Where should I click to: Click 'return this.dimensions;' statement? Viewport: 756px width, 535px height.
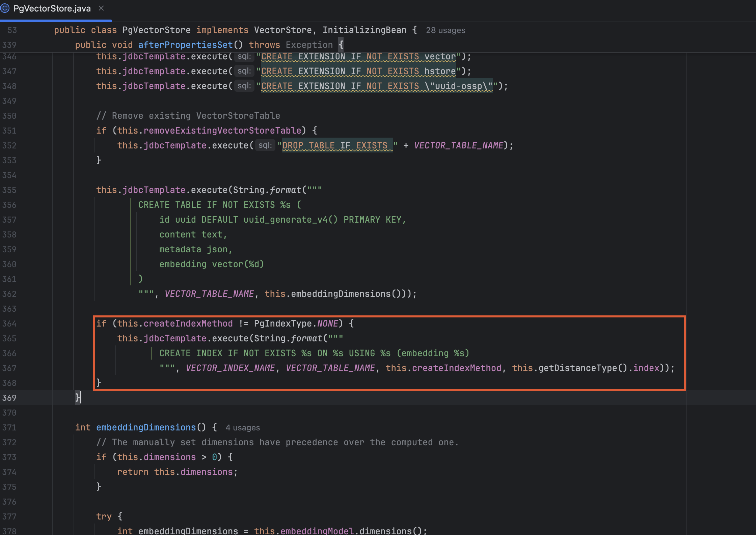[178, 472]
